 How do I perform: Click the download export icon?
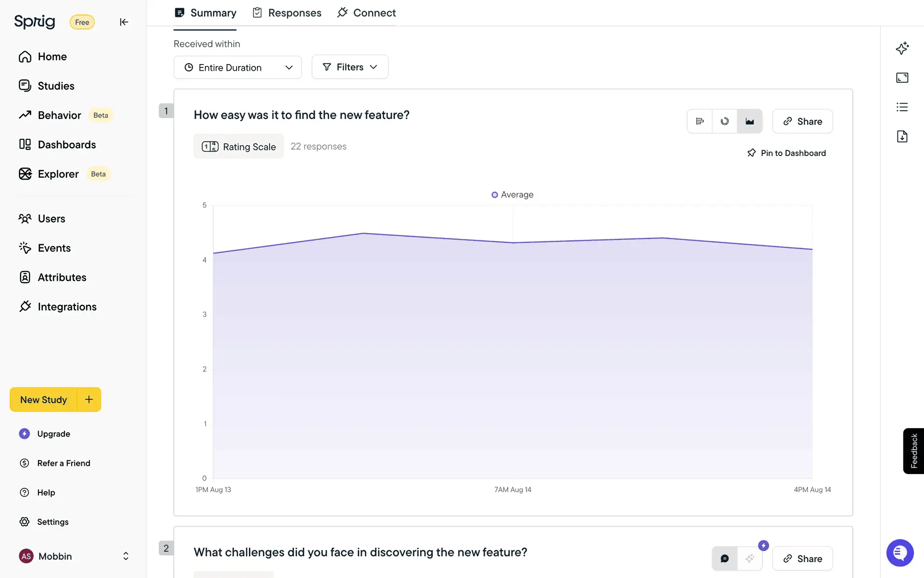902,136
